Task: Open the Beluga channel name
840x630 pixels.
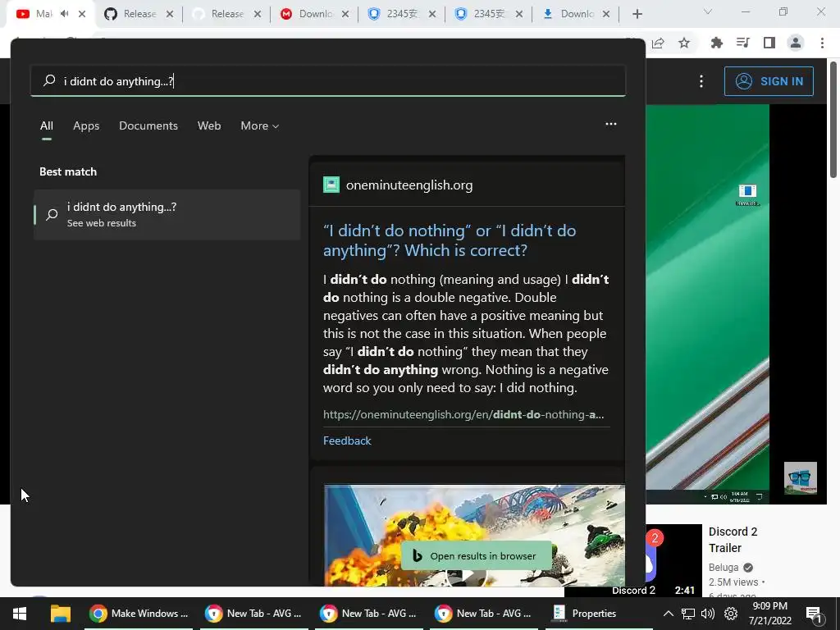Action: coord(724,568)
